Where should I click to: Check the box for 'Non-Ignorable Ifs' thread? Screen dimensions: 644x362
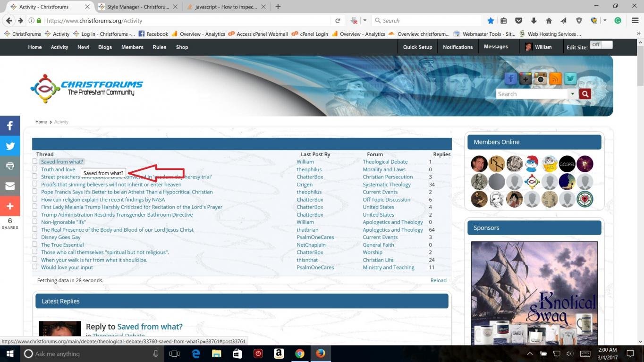35,222
